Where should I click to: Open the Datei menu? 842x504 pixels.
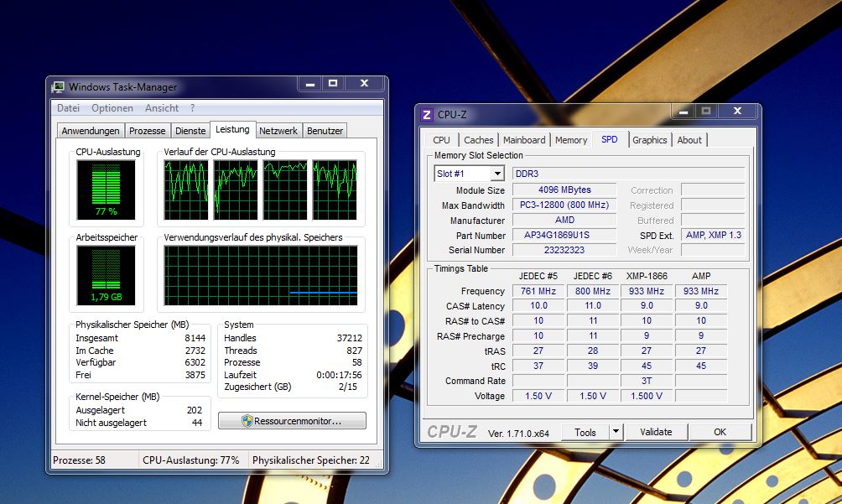click(68, 108)
